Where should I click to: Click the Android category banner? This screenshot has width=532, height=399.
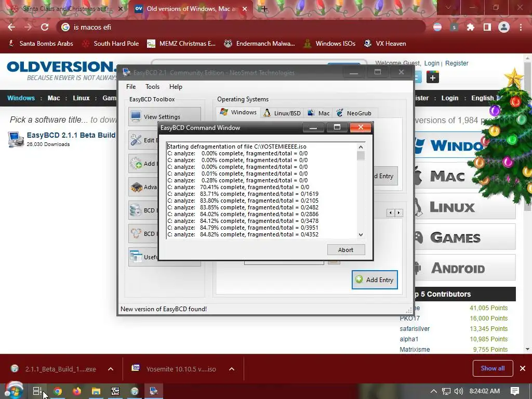[x=464, y=268]
